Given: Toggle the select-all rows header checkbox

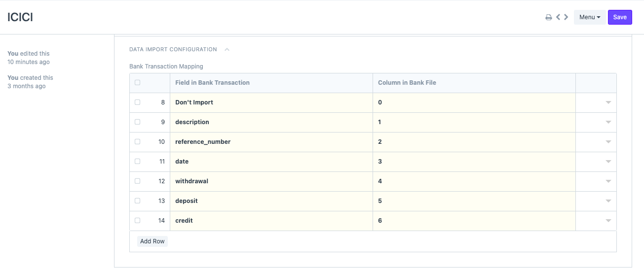Looking at the screenshot, I should [x=137, y=83].
